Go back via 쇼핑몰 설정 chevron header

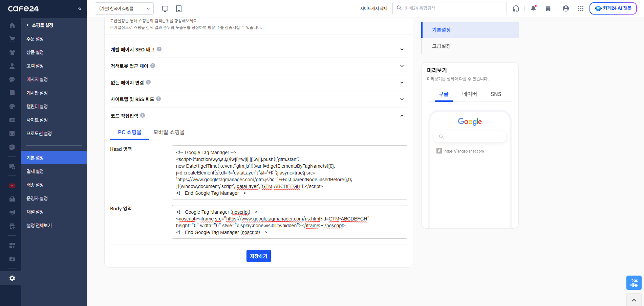pos(40,25)
